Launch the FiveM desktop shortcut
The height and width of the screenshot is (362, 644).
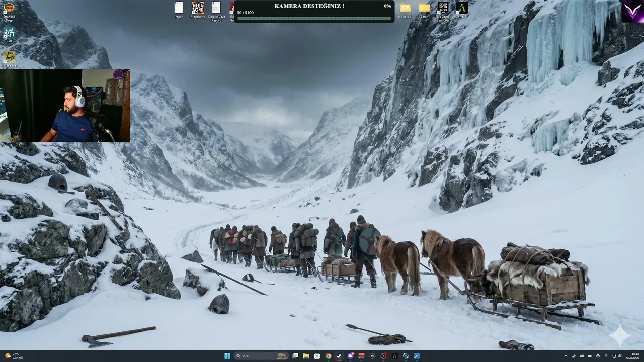pyautogui.click(x=462, y=10)
